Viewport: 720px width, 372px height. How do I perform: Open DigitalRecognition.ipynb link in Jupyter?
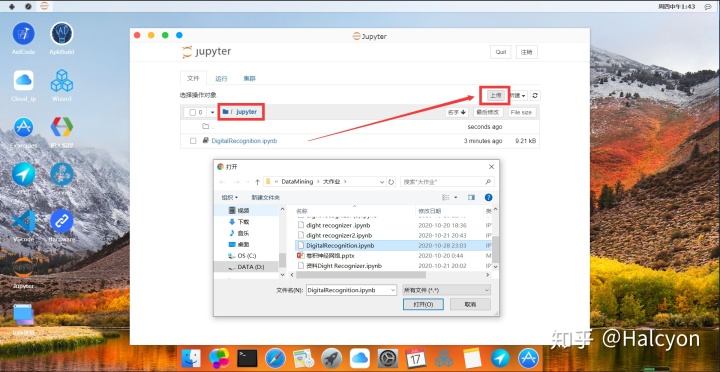click(x=244, y=141)
